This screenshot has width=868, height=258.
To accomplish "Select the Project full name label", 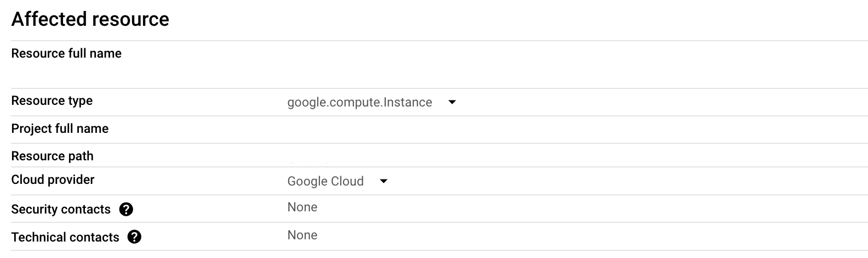I will [x=60, y=128].
